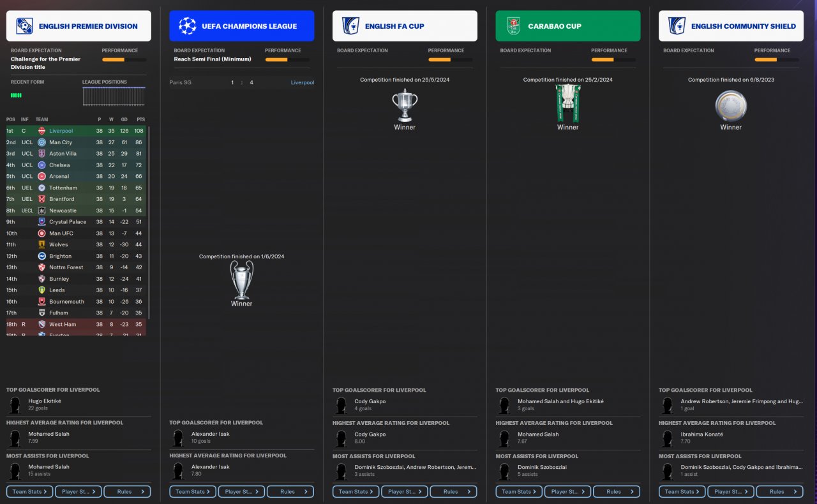Click the English Community Shield header icon
The image size is (817, 504).
pyautogui.click(x=677, y=26)
